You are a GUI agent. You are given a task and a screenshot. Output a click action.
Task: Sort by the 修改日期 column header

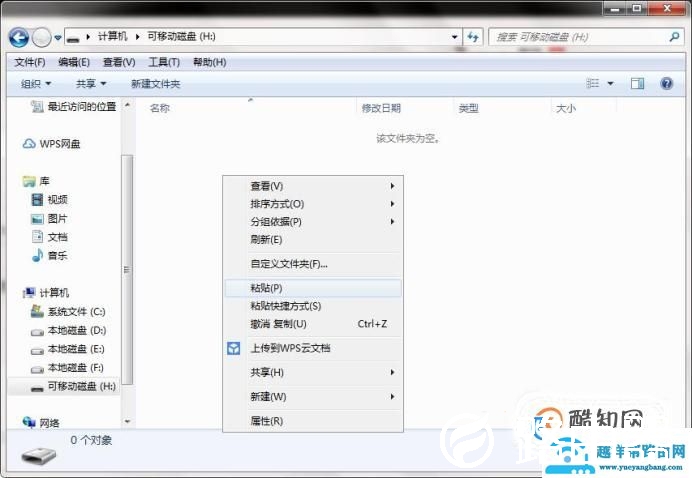tap(381, 108)
